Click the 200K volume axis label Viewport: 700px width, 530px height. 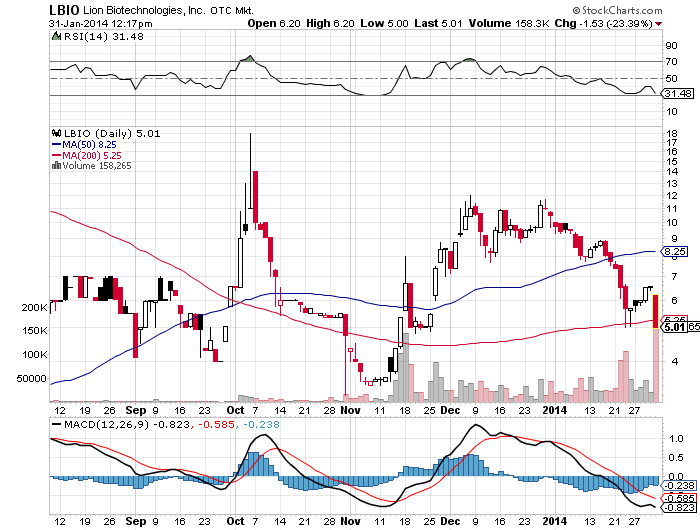click(34, 308)
